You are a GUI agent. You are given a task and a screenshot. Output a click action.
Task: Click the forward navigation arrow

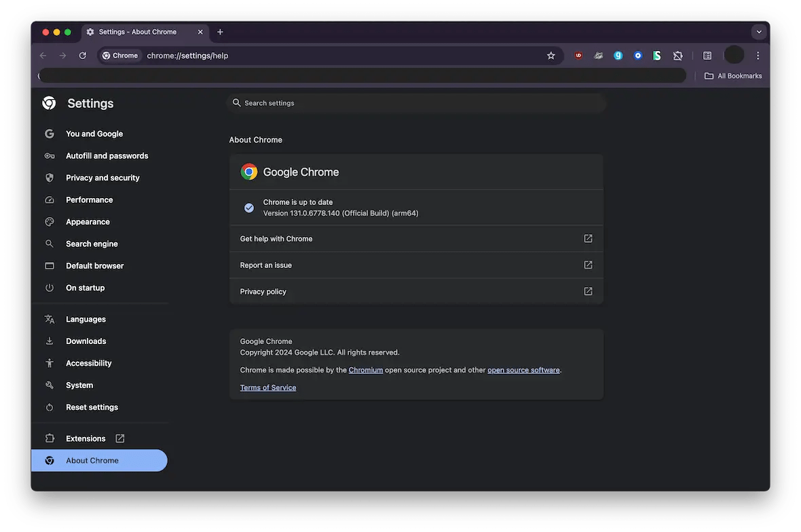[63, 56]
